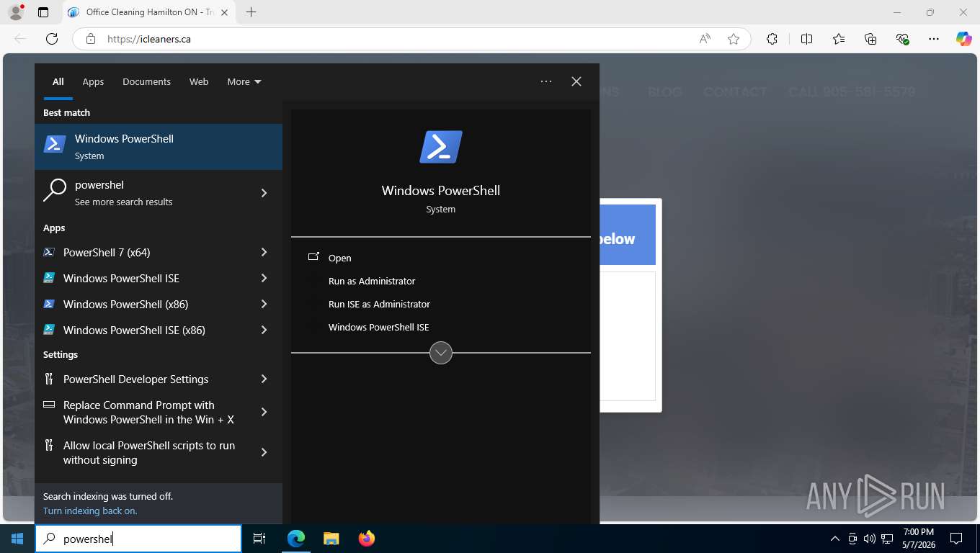Open Edge Extensions puzzle icon
The width and height of the screenshot is (980, 553).
pos(772,39)
